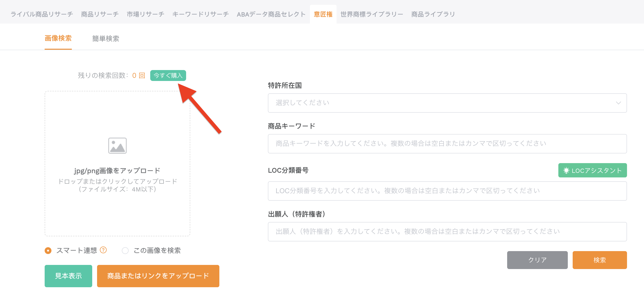Switch to the 簡単検索 sub-tab
The height and width of the screenshot is (302, 644).
[x=106, y=39]
